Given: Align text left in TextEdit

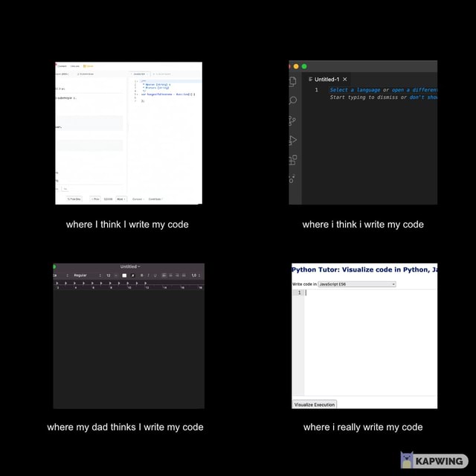Looking at the screenshot, I should click(164, 275).
